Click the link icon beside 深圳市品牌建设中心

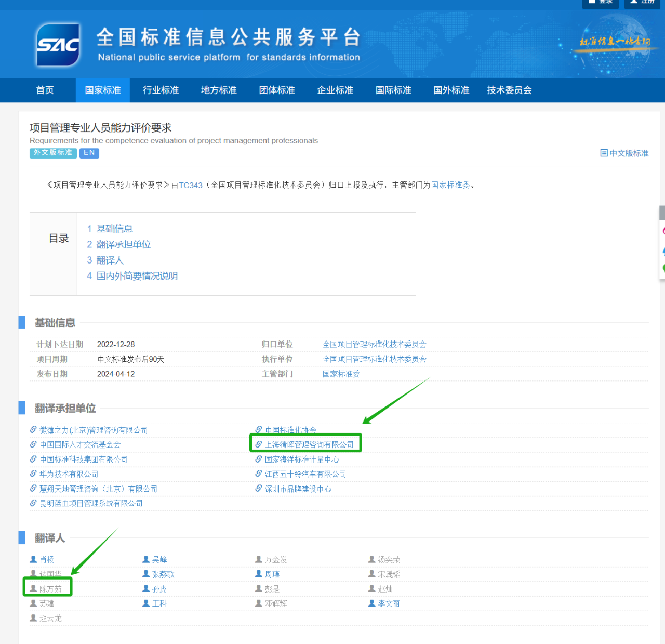click(259, 489)
